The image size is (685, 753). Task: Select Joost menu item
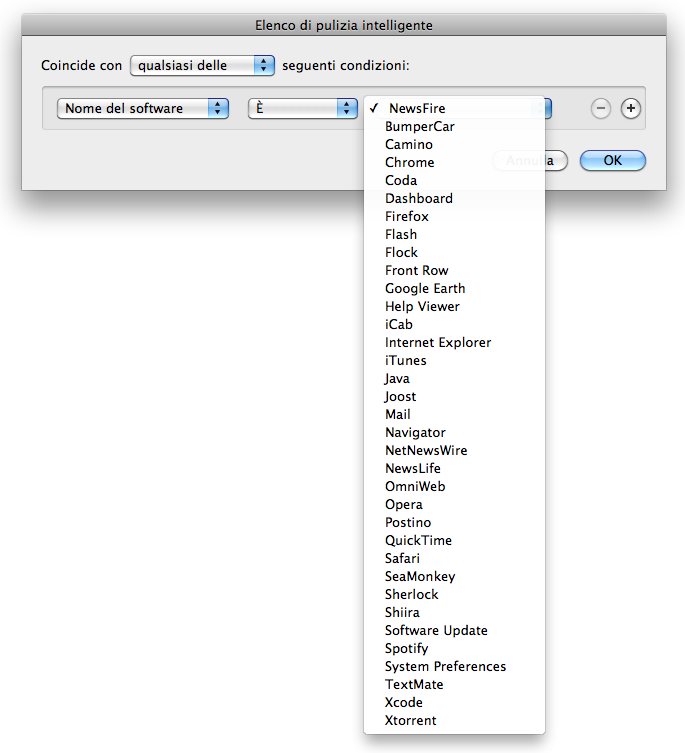coord(454,397)
